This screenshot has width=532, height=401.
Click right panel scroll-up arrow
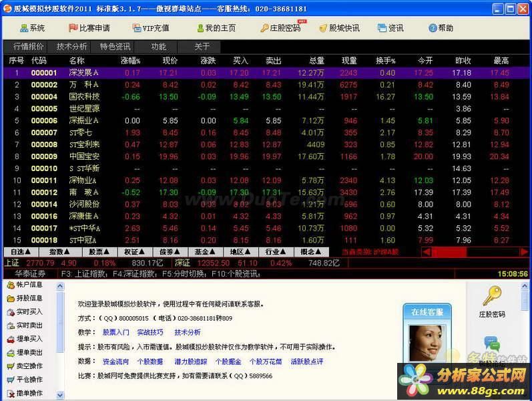[525, 286]
